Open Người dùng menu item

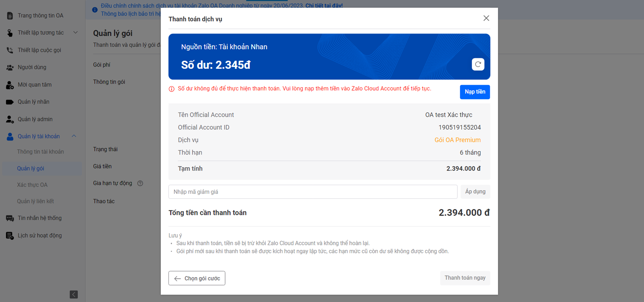(x=32, y=67)
